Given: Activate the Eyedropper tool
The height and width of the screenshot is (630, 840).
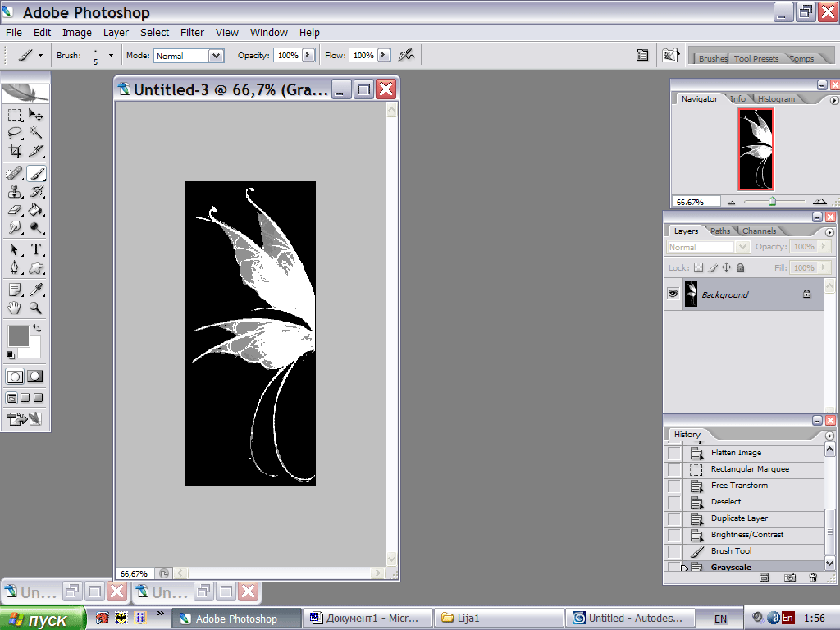Looking at the screenshot, I should [x=36, y=290].
